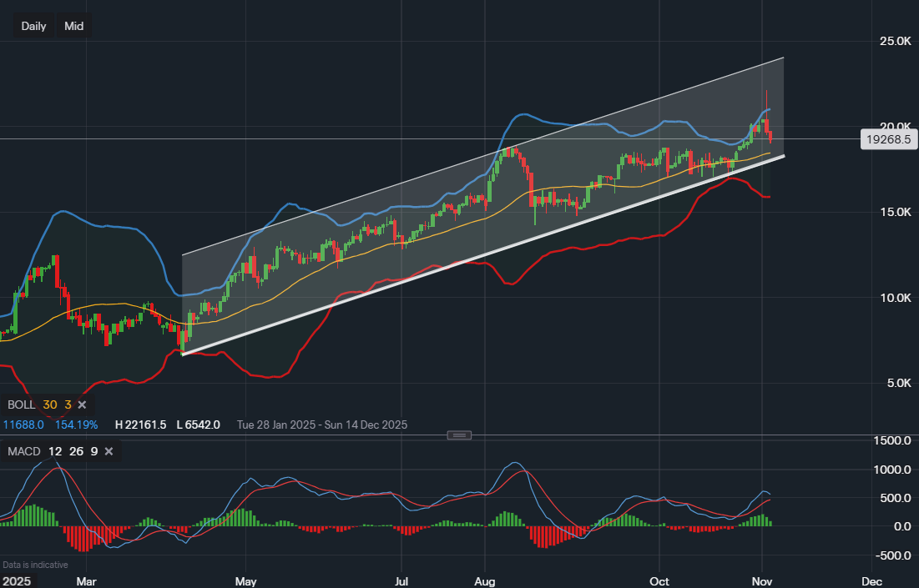Click the MACD indicator label
The height and width of the screenshot is (588, 919).
25,451
